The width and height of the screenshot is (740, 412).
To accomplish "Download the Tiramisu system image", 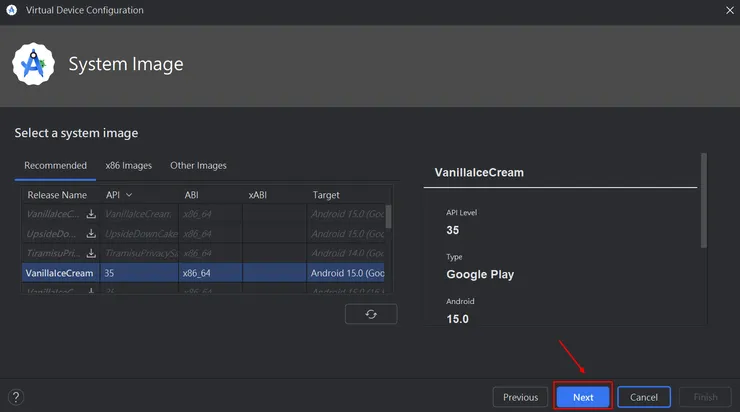I will click(91, 253).
